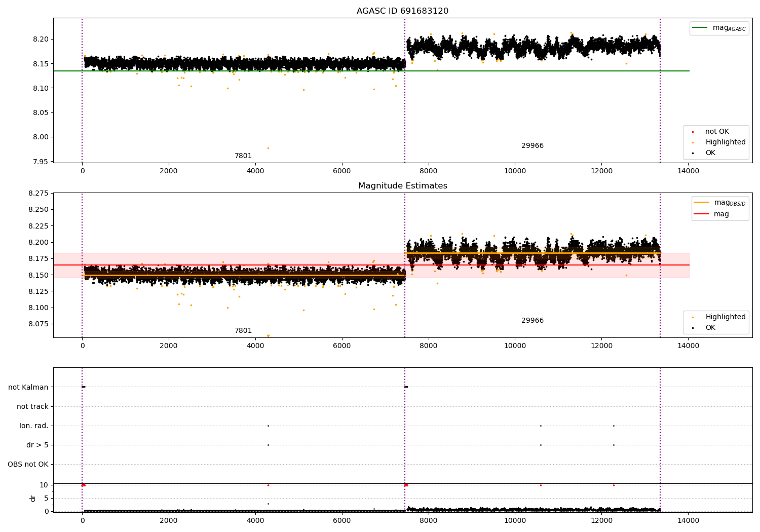Screen dimensions: 760x532
Task: Click the red triangle marker near x 10600
Action: (x=541, y=485)
